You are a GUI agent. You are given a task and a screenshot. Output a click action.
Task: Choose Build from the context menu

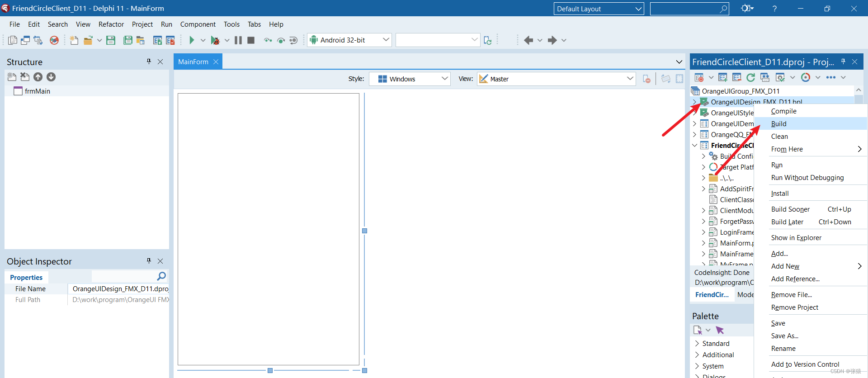[x=811, y=123]
